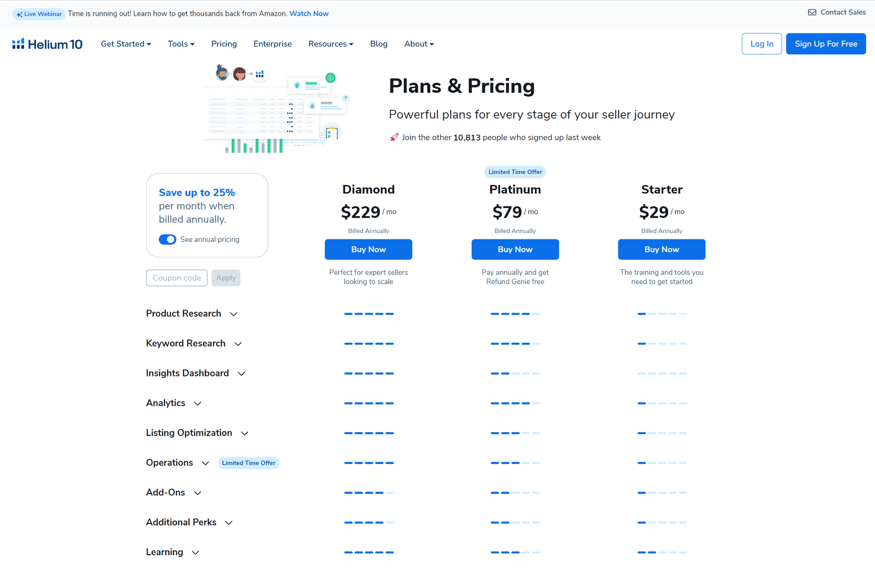Click the $79 Platinum price
The width and height of the screenshot is (875, 588).
coord(507,212)
